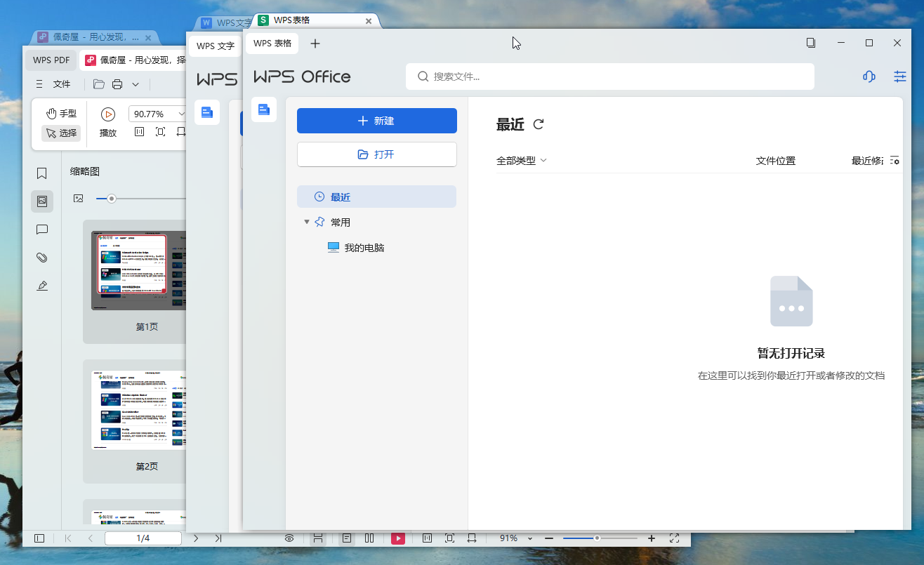Click the blue document icon in WPS 表格 sidebar
This screenshot has width=924, height=565.
pos(264,109)
